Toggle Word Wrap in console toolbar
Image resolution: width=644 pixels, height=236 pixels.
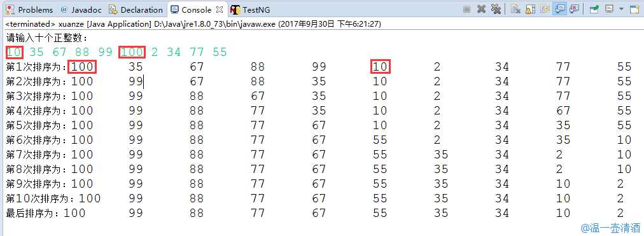(x=545, y=10)
